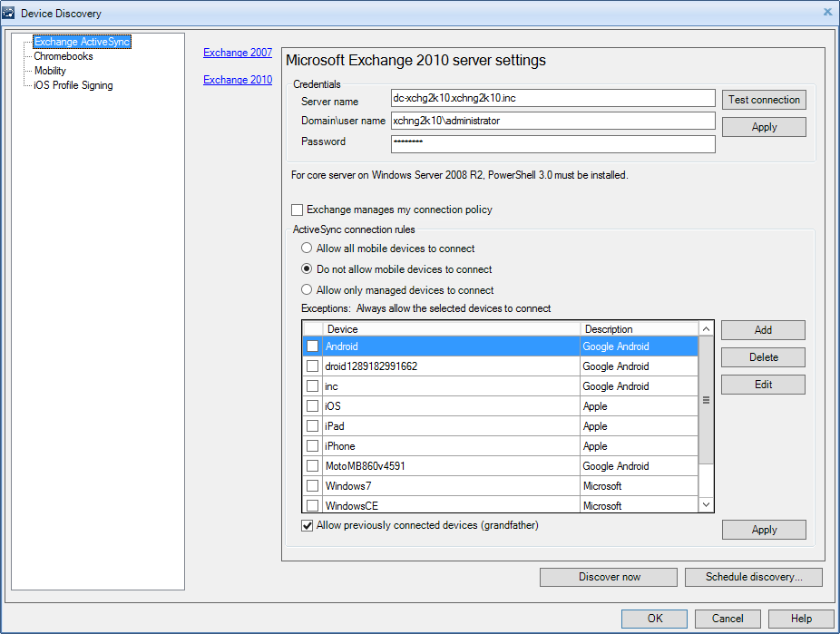The width and height of the screenshot is (840, 634).
Task: Click the Domain\user name field
Action: [x=552, y=121]
